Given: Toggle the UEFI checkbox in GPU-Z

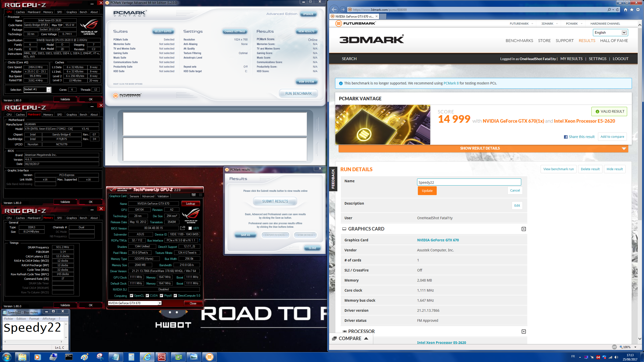Looking at the screenshot, I should (x=190, y=228).
